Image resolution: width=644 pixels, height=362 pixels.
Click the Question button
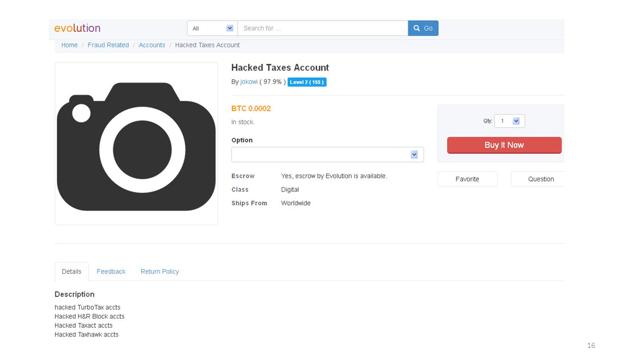538,179
